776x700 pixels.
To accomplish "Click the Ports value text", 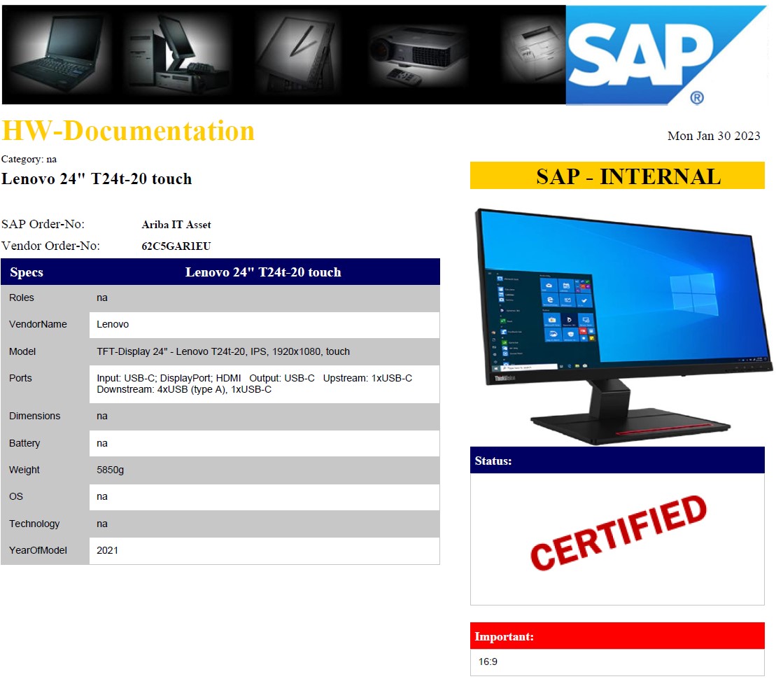I will point(255,384).
